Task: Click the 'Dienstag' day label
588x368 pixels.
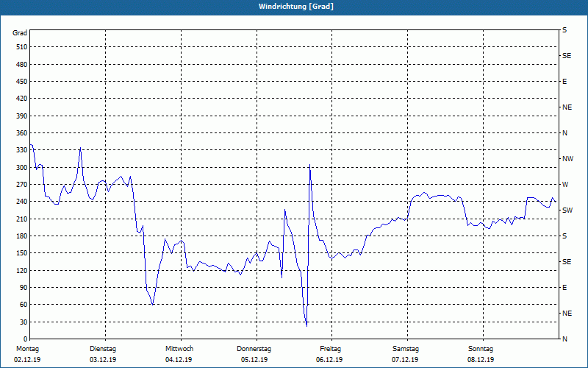Action: pos(103,349)
